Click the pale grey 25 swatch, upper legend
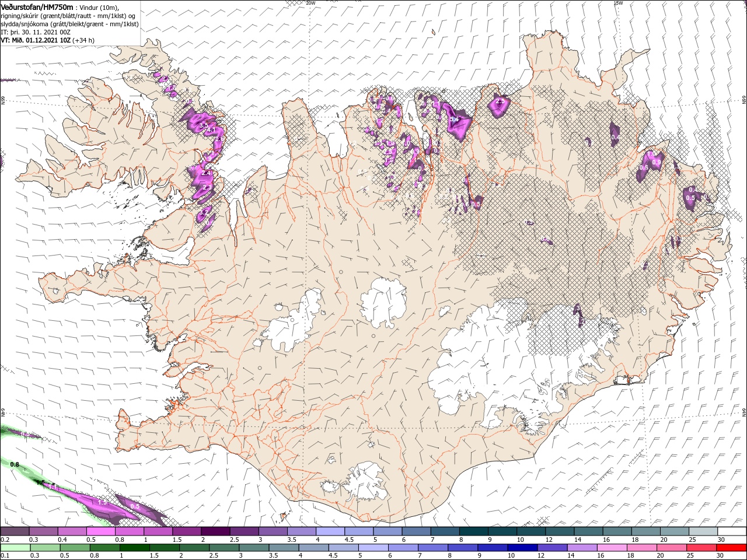747x560 pixels. pos(704,531)
